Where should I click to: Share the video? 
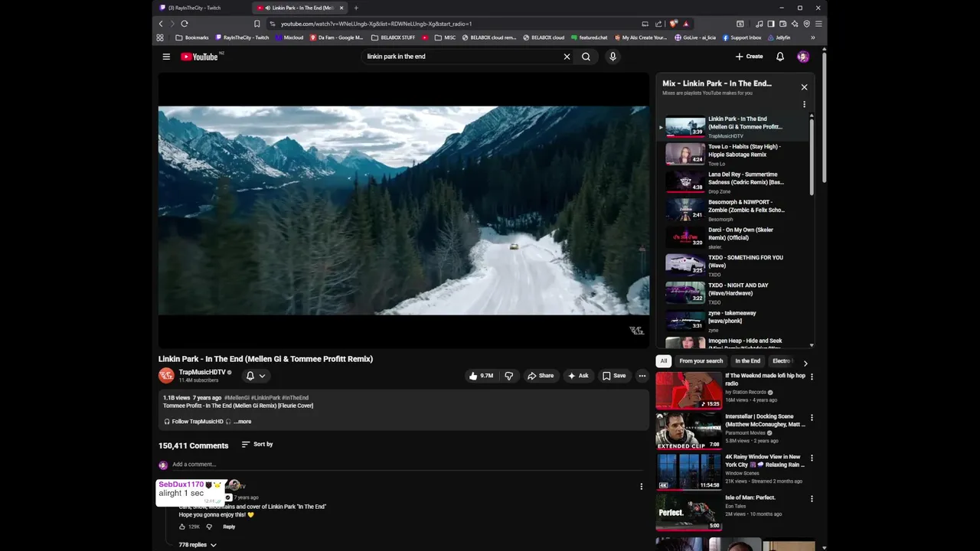[540, 376]
